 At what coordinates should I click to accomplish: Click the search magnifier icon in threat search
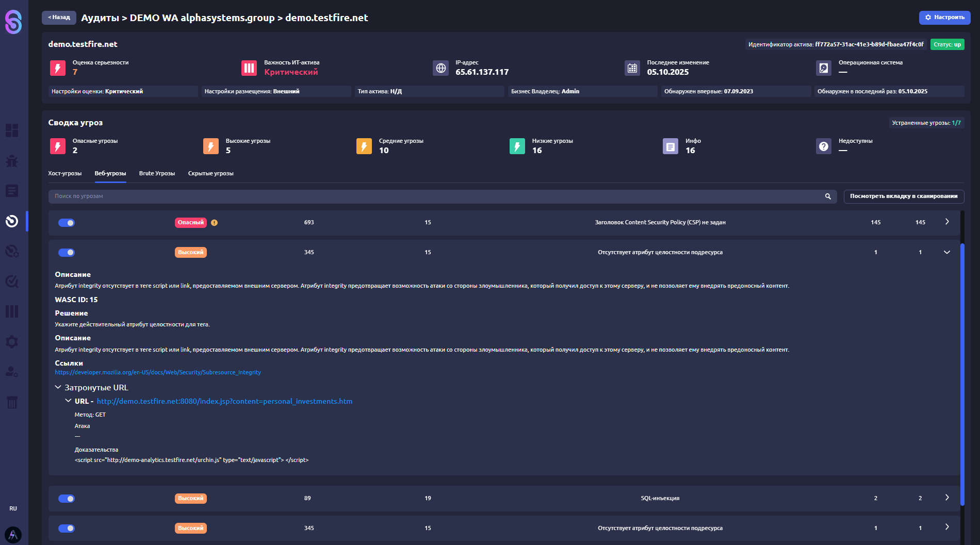828,196
